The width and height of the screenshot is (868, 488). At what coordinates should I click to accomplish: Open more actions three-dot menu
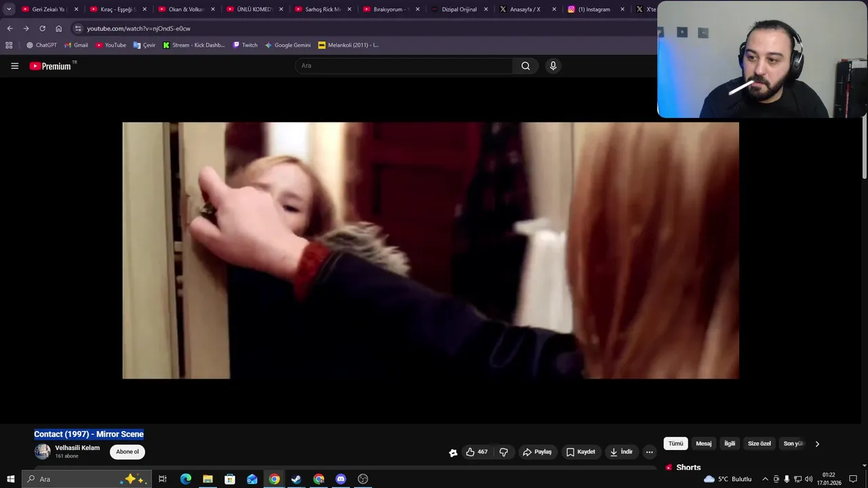(x=649, y=452)
